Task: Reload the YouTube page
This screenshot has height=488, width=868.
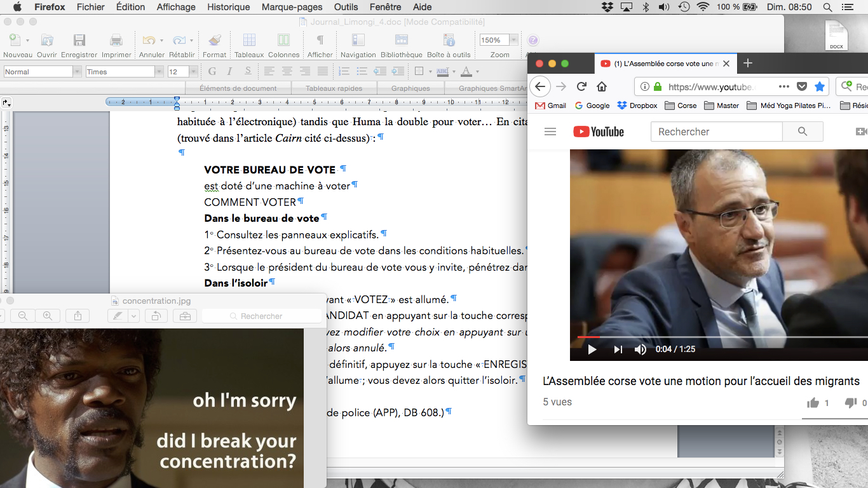Action: click(581, 86)
